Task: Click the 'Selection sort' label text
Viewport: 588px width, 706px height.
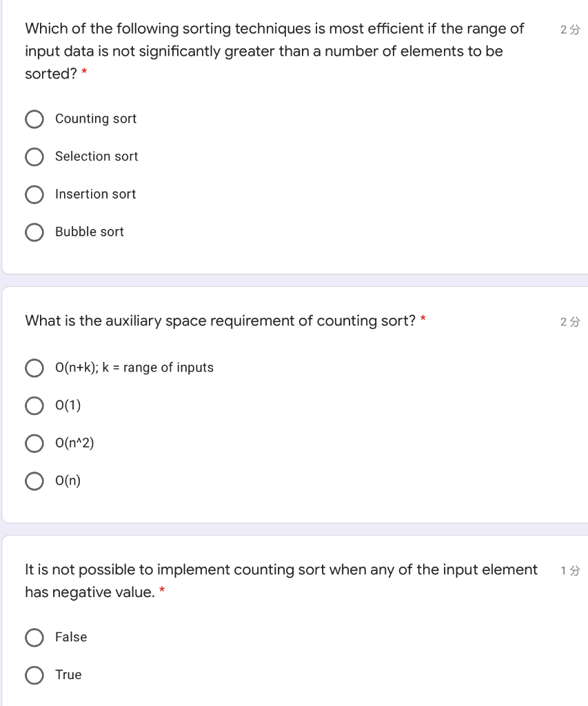Action: [x=97, y=157]
